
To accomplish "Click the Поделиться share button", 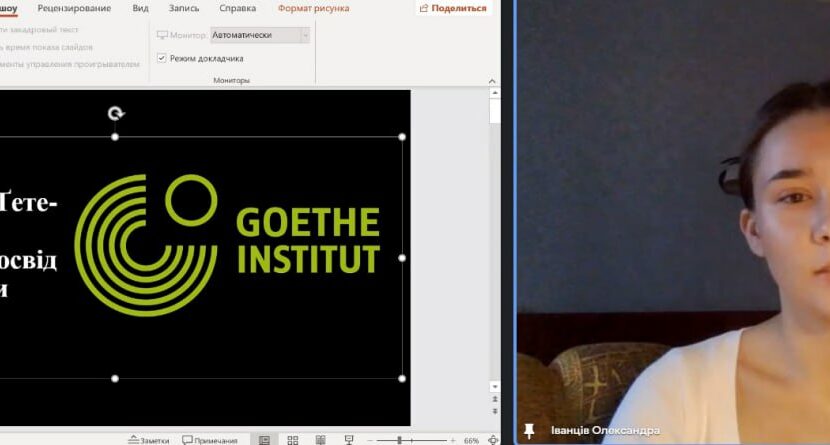I will click(x=453, y=8).
